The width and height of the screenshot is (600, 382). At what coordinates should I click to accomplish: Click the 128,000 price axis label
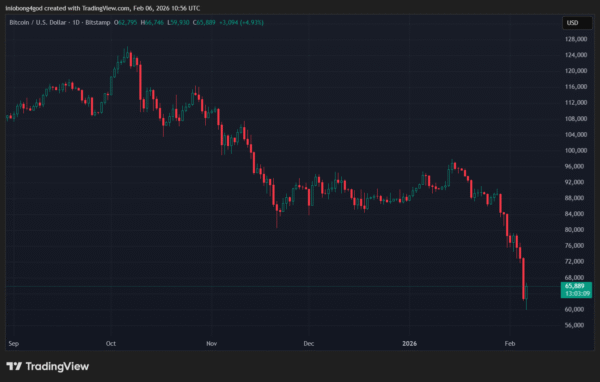click(x=576, y=39)
